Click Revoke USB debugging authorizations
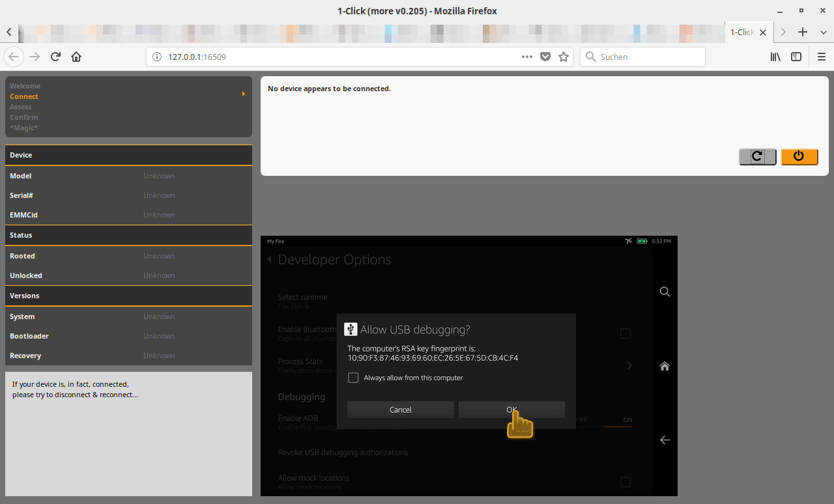834x504 pixels. pos(343,452)
